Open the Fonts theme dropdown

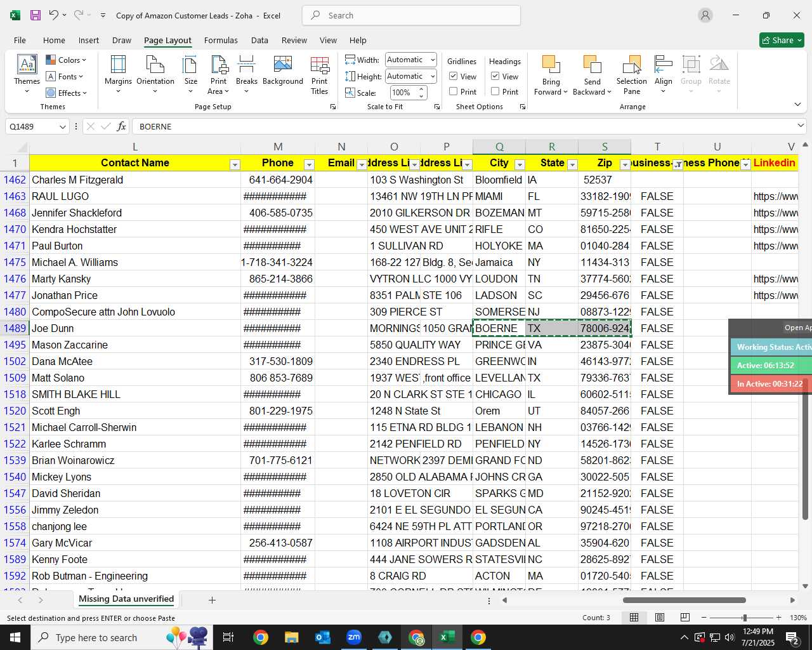(65, 77)
